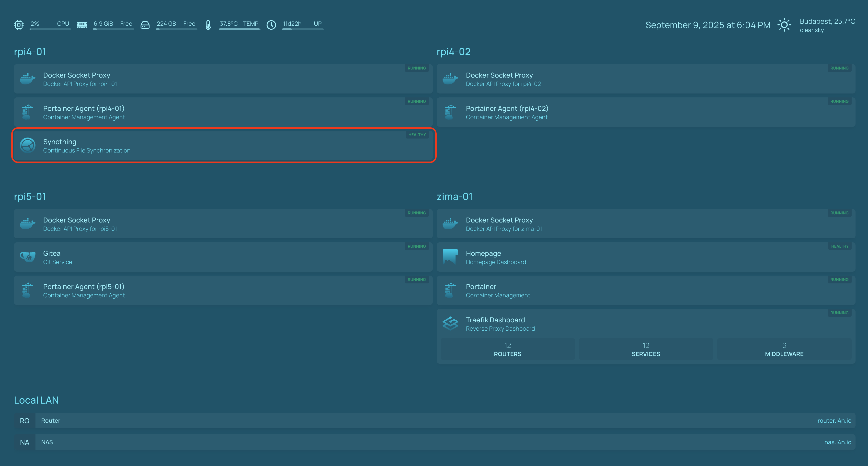Click the thermometer temperature icon

tap(208, 25)
